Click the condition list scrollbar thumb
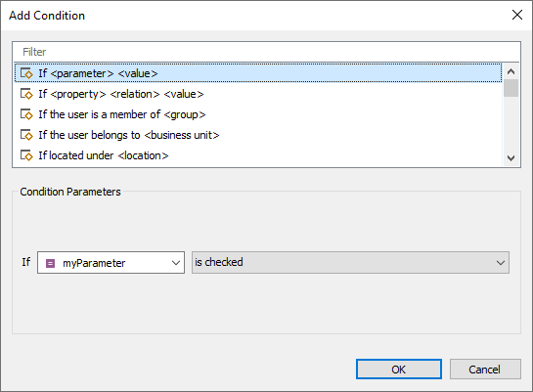The width and height of the screenshot is (533, 392). pos(511,88)
